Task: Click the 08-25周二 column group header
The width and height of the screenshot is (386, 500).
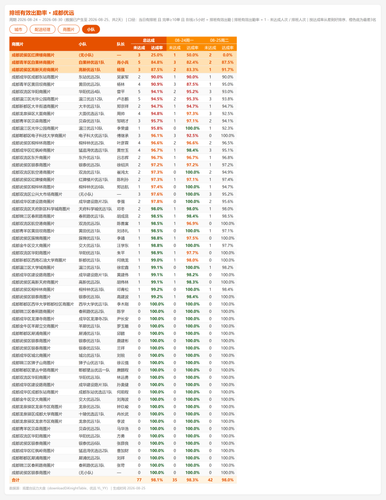Action: coord(219,40)
